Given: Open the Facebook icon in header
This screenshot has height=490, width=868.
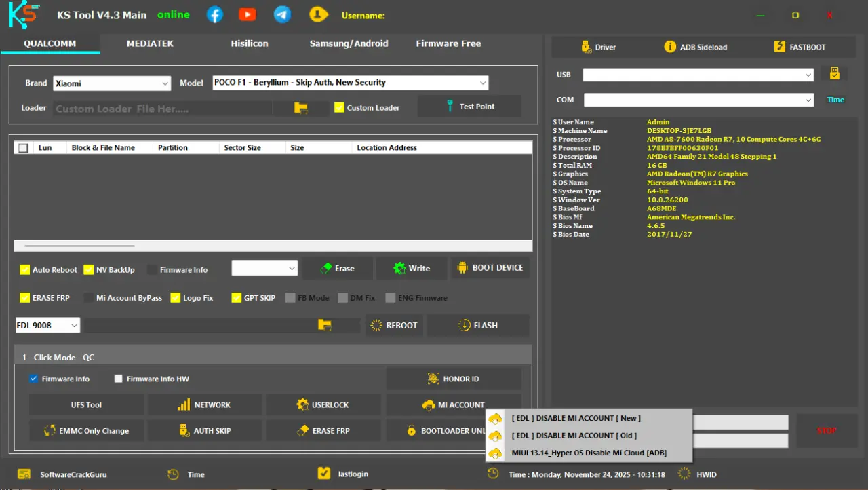Looking at the screenshot, I should [214, 14].
